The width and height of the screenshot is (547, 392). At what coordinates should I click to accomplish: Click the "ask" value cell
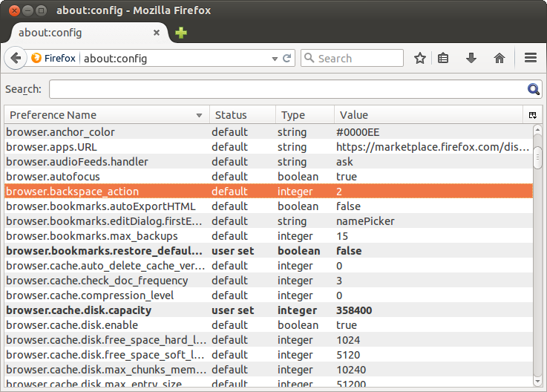point(344,162)
